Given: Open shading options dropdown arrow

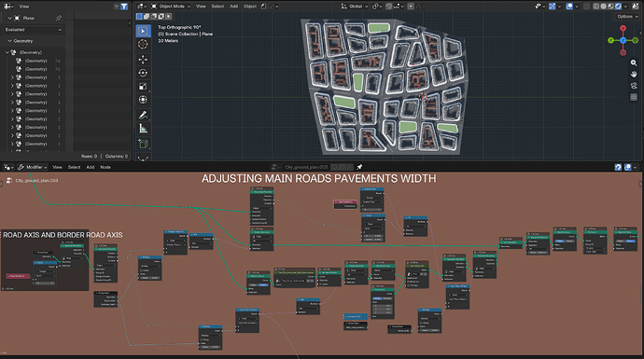Looking at the screenshot, I should [626, 7].
